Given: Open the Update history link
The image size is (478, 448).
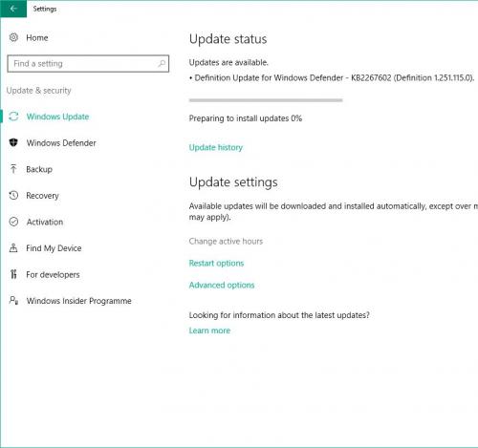Looking at the screenshot, I should click(216, 148).
